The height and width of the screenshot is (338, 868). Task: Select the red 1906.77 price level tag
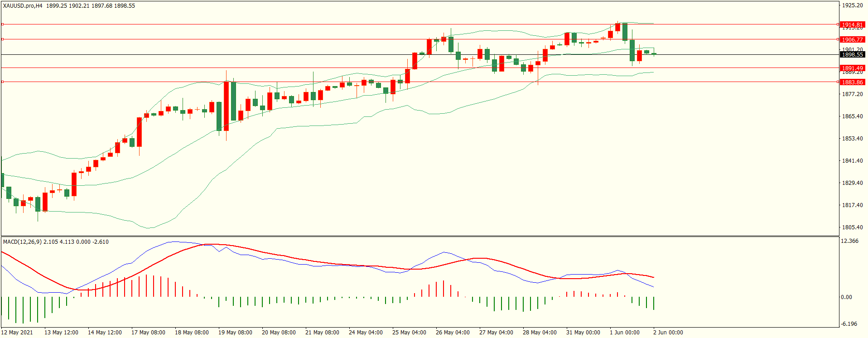pyautogui.click(x=852, y=40)
